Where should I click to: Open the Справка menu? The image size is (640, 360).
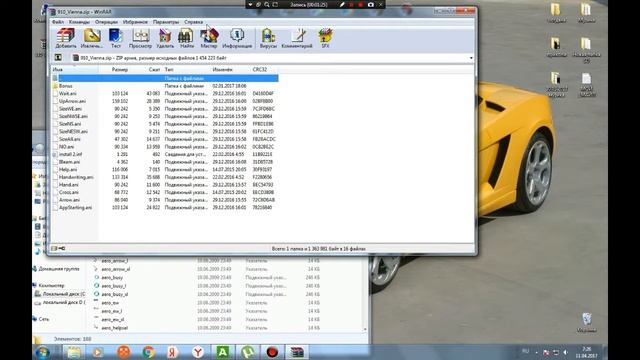[193, 22]
